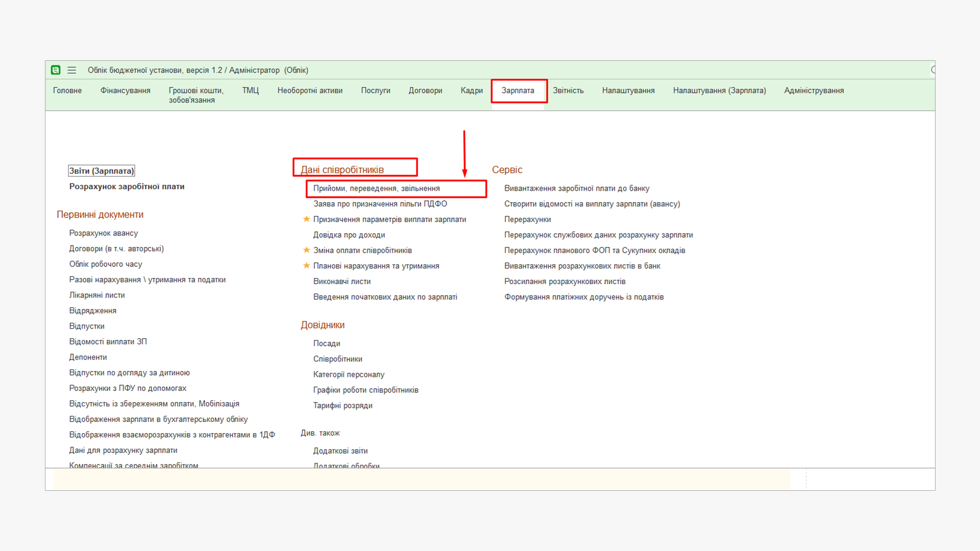Screen dimensions: 980x551
Task: Open the Співробітники directory
Action: coord(337,359)
